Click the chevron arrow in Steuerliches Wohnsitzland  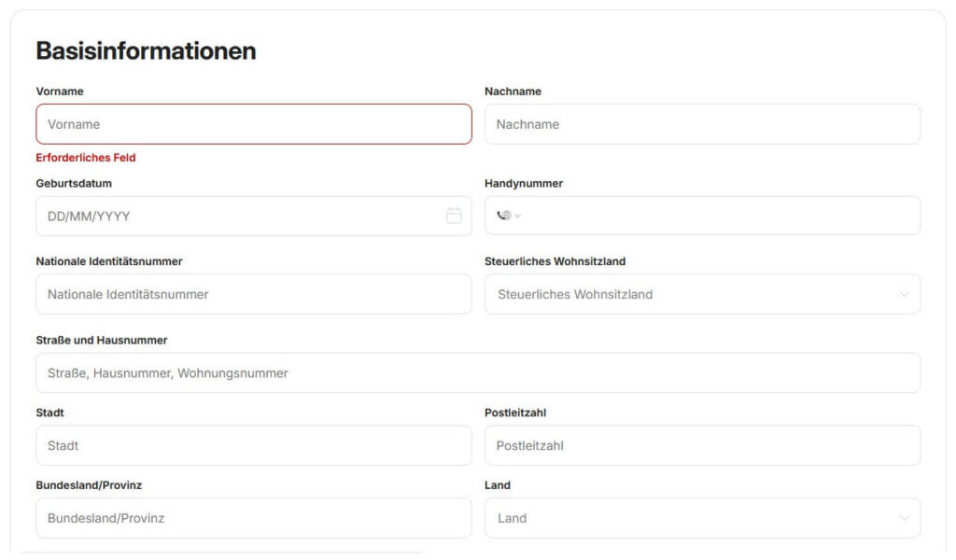point(903,294)
